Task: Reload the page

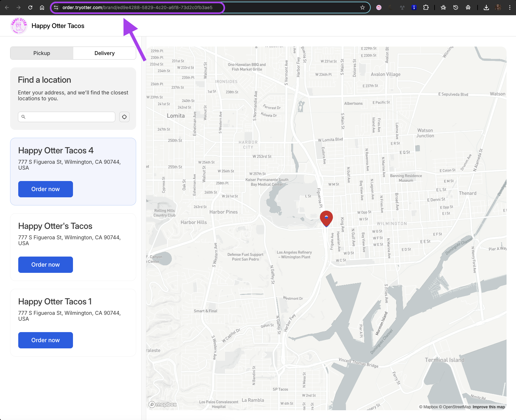Action: 30,7
